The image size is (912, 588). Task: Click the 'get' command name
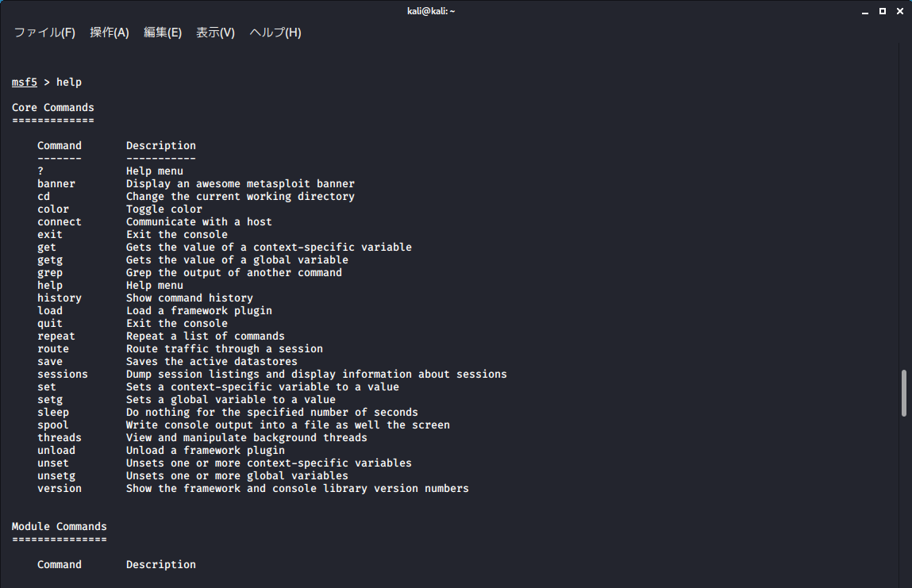point(47,247)
